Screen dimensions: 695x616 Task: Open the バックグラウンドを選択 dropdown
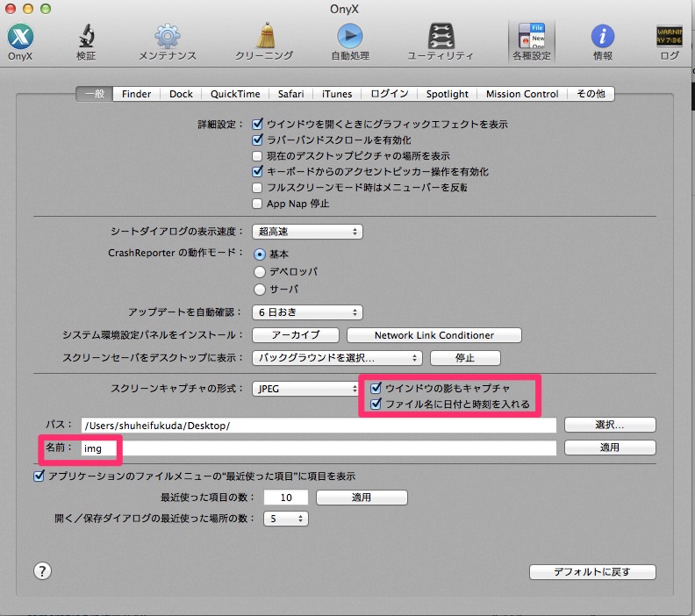pos(337,358)
